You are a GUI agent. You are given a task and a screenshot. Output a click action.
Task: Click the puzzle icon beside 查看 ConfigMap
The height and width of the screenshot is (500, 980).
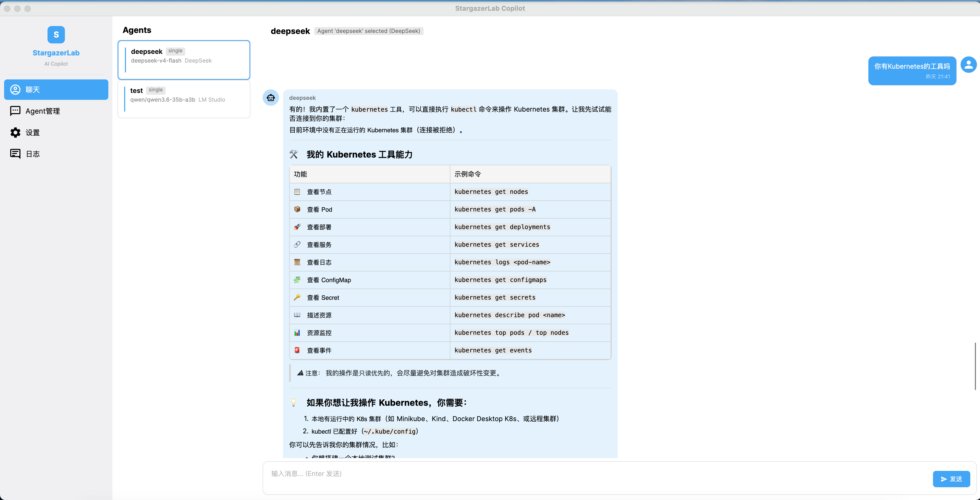coord(297,280)
